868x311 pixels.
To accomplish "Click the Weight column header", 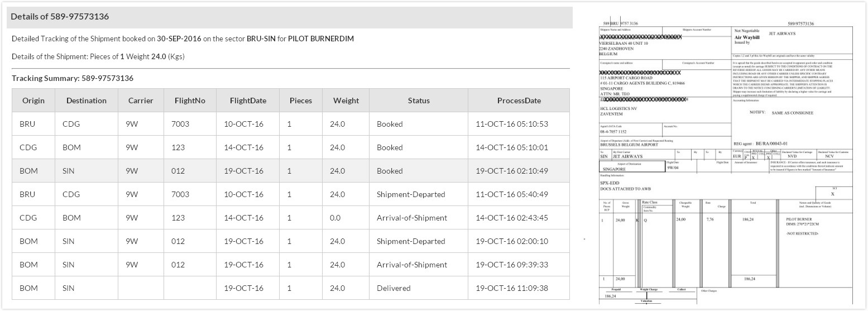I will (346, 101).
